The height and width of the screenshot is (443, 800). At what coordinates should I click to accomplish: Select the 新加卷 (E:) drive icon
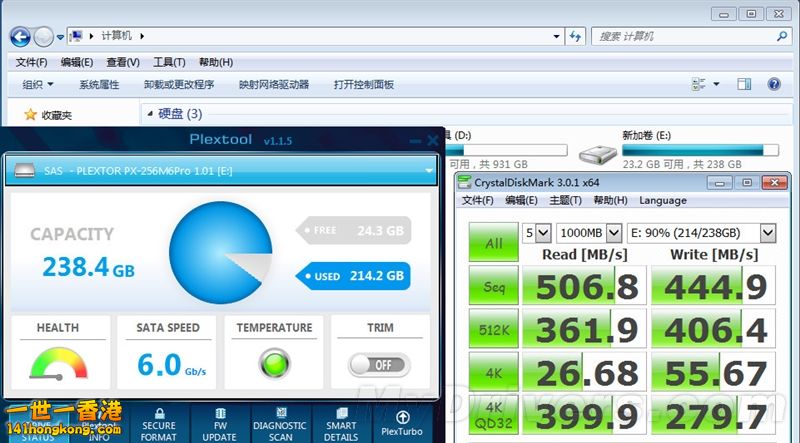coord(598,154)
